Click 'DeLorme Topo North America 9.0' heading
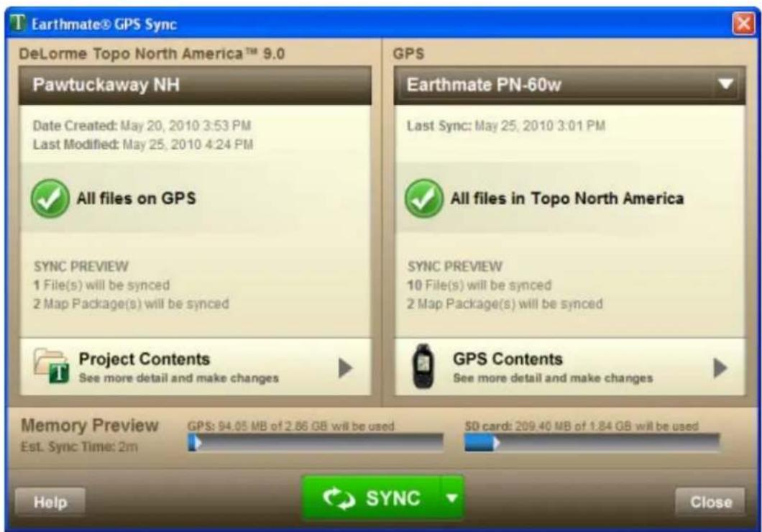The height and width of the screenshot is (532, 762). pyautogui.click(x=152, y=53)
